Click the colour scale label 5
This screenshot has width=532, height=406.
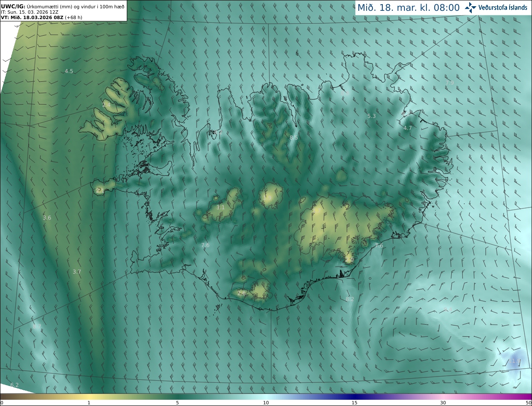point(177,403)
